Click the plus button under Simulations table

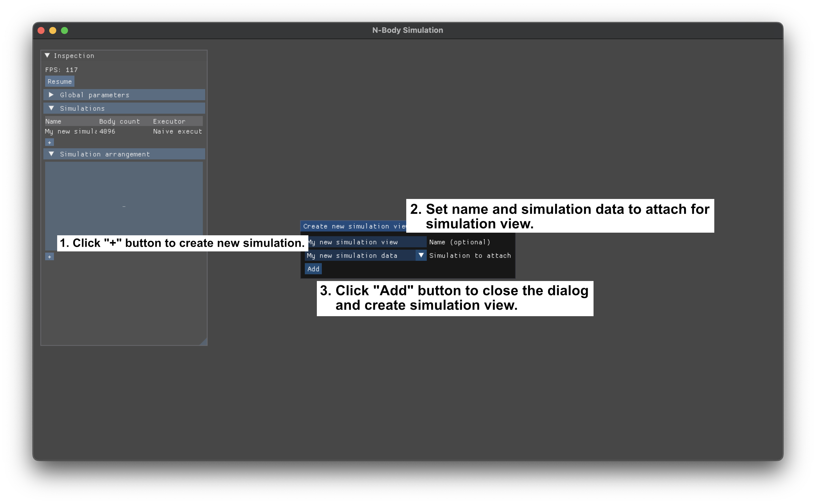(49, 142)
